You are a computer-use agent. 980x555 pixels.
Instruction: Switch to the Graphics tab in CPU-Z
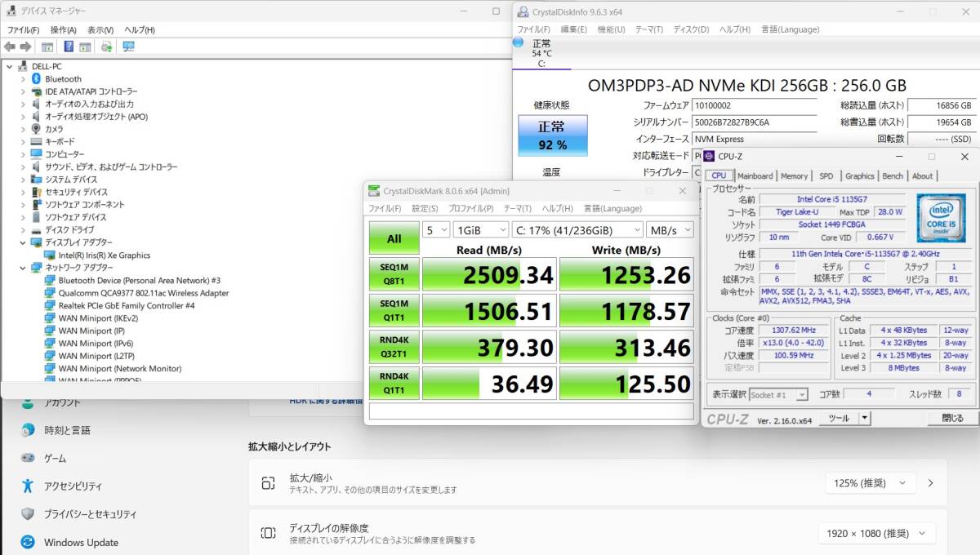click(859, 175)
